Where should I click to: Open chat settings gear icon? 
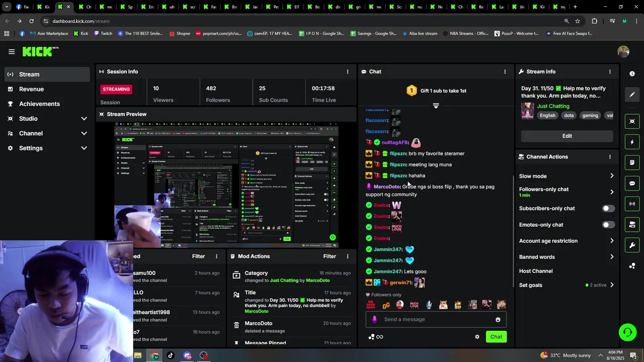(477, 337)
